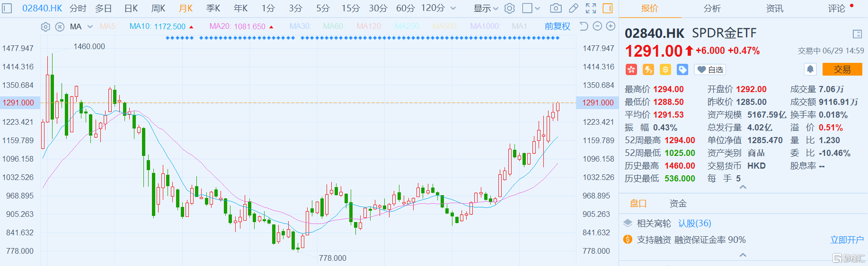Screen dimensions: 868x266
Task: Click the blue price-tag badge
Action: [682, 70]
